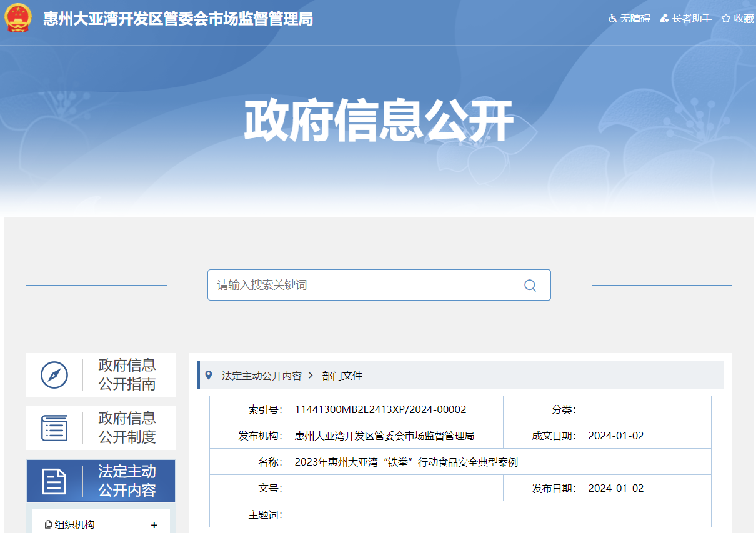The image size is (756, 533).
Task: Click the small 组织机构 document icon
Action: point(49,525)
